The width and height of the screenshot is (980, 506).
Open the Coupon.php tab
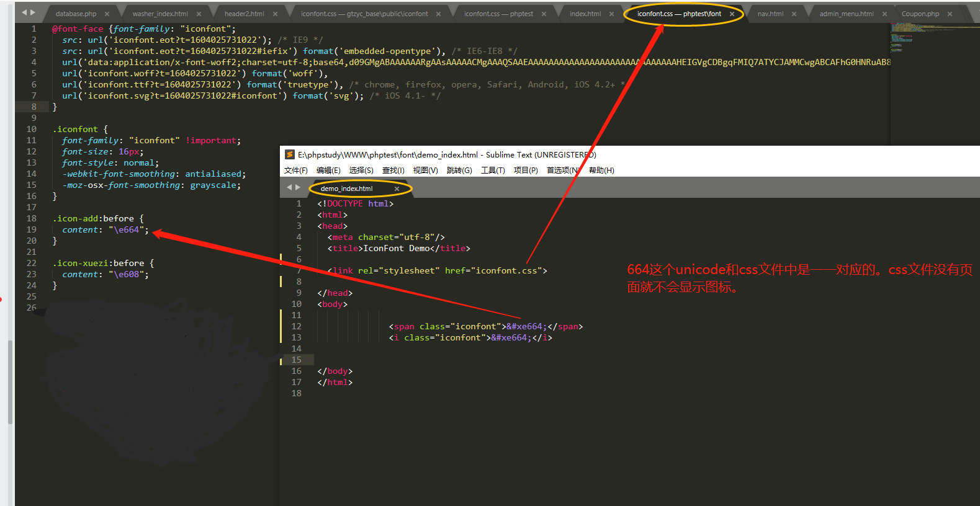point(920,14)
